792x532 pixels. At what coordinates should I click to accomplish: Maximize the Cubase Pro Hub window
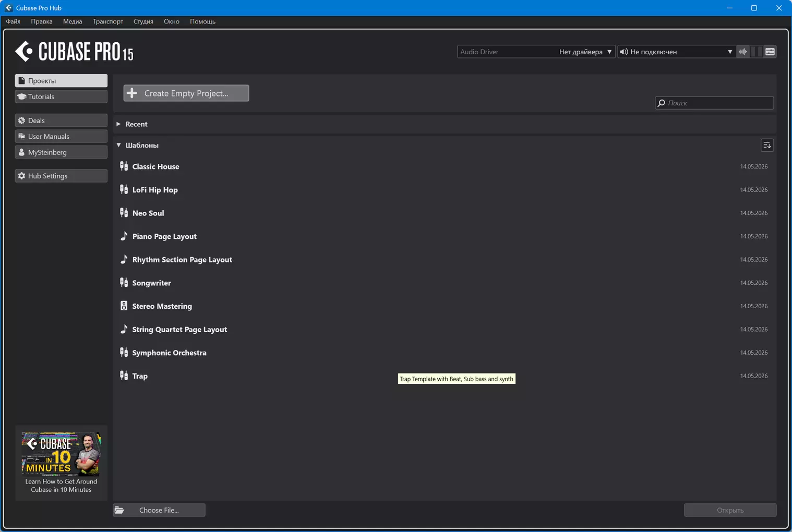click(754, 8)
